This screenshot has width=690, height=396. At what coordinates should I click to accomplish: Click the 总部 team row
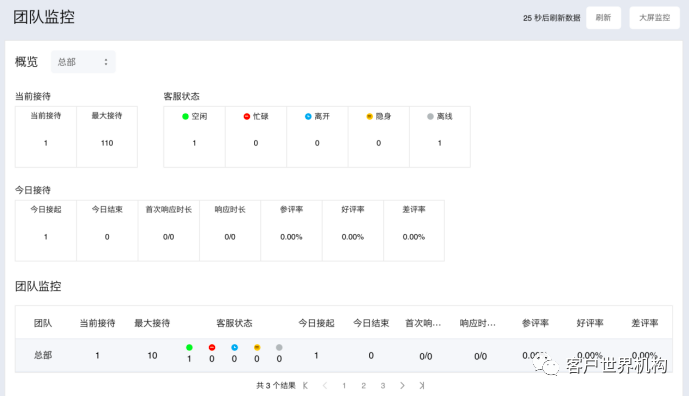point(344,356)
